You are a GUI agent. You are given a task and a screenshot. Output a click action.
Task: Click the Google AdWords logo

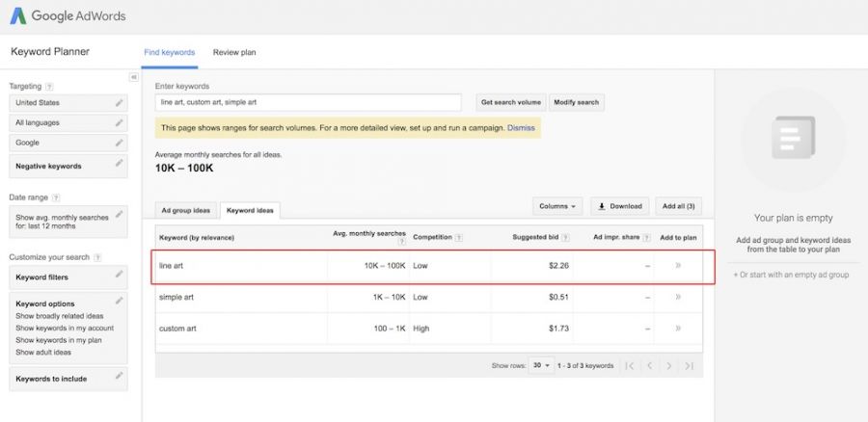(x=68, y=16)
